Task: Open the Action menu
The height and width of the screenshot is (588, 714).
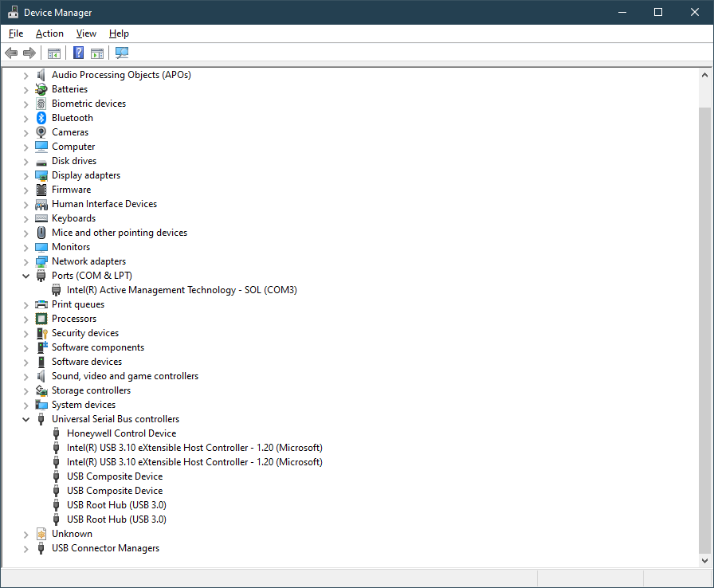Action: pos(49,33)
